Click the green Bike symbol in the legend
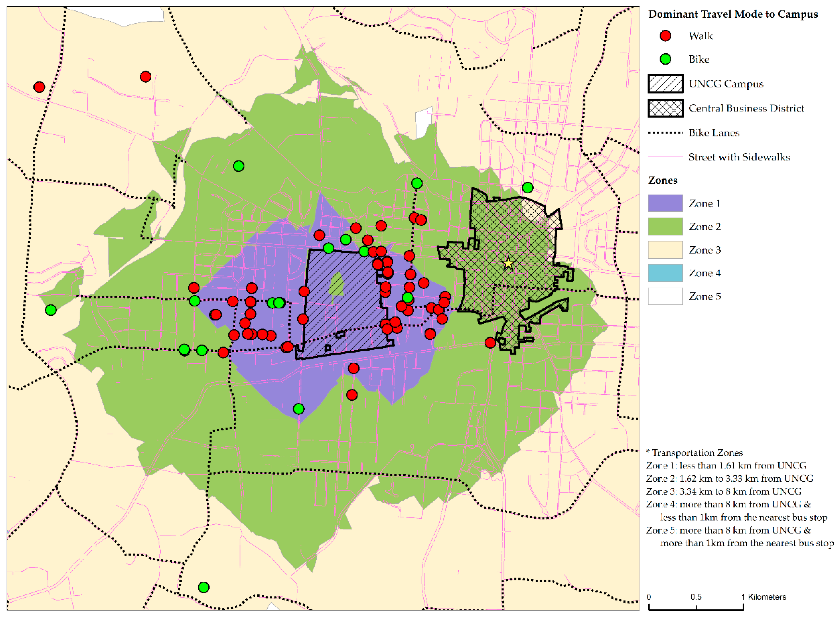This screenshot has height=618, width=840. click(x=665, y=59)
